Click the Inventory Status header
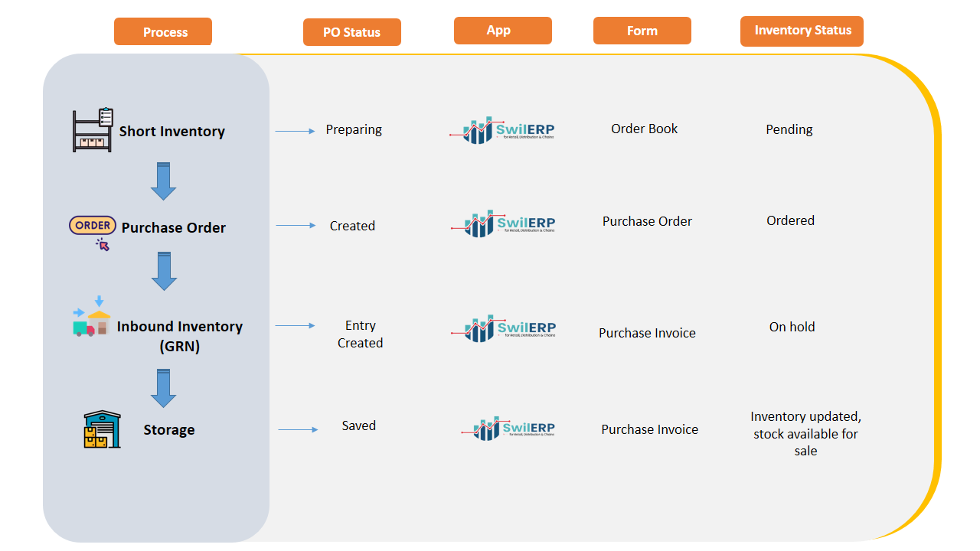 point(802,31)
